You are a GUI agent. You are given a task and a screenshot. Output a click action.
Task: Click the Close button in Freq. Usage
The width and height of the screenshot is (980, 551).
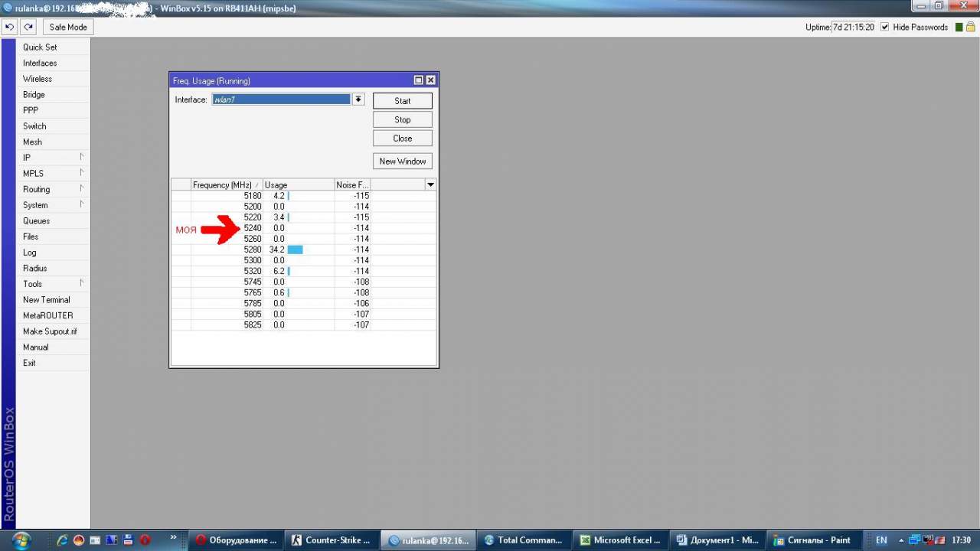coord(403,139)
